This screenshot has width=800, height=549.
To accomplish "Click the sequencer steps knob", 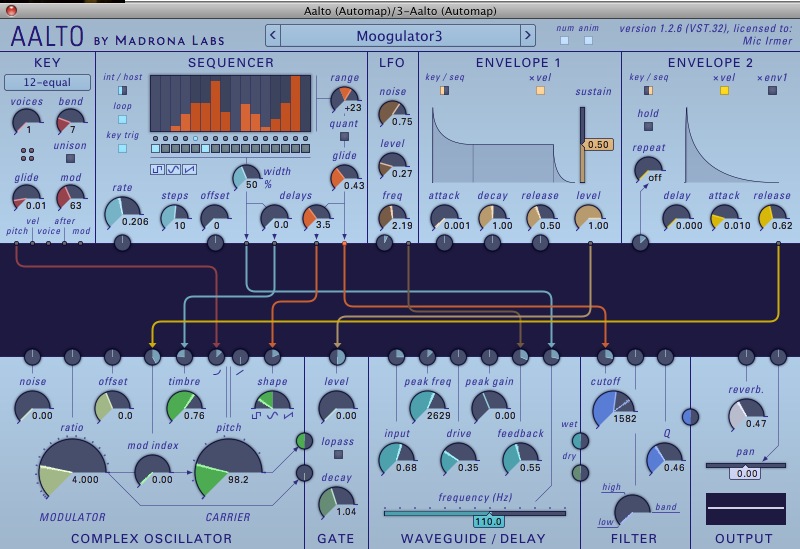I will click(174, 218).
